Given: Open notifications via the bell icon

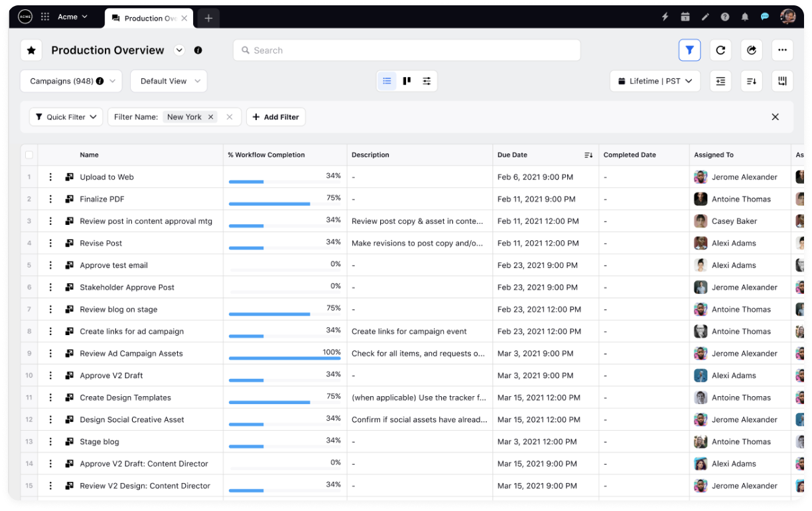Looking at the screenshot, I should click(745, 17).
